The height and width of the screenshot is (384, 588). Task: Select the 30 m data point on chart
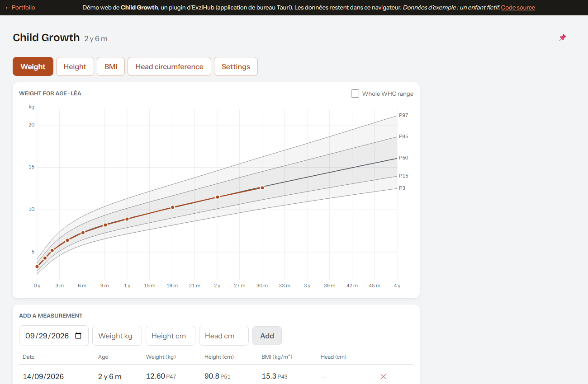262,187
